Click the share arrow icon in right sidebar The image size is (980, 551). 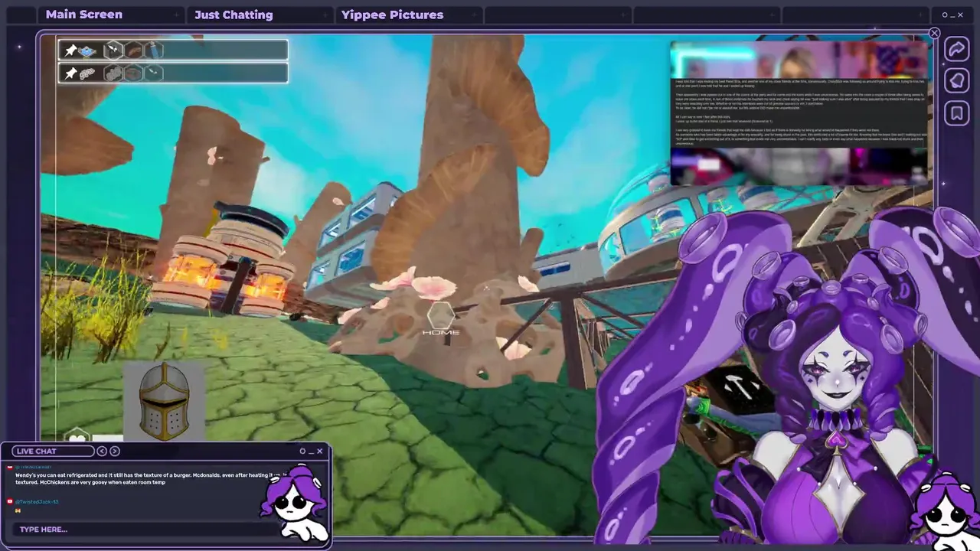[956, 49]
